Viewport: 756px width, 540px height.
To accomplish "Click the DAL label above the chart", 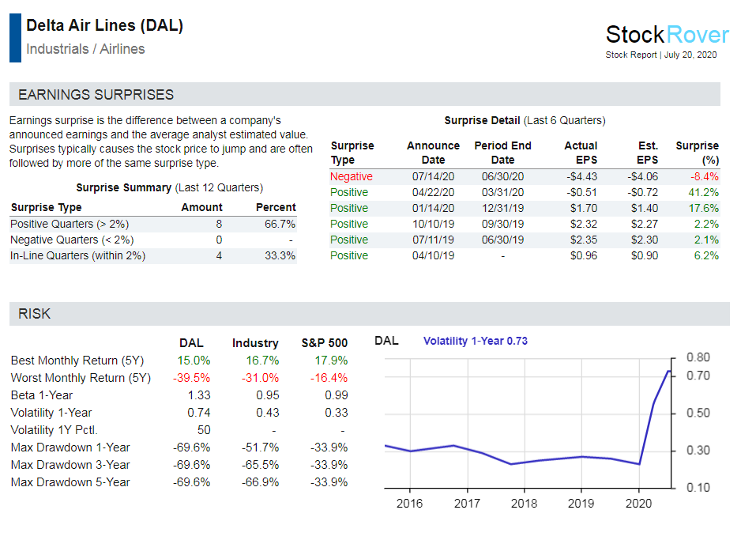I will (x=386, y=342).
